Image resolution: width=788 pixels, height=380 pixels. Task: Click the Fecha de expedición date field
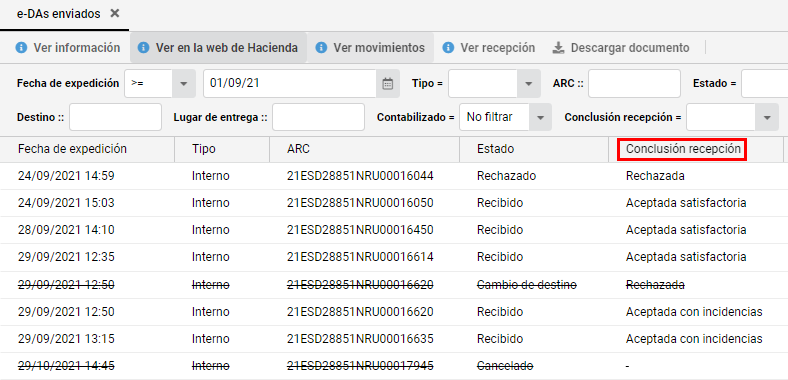click(x=290, y=83)
